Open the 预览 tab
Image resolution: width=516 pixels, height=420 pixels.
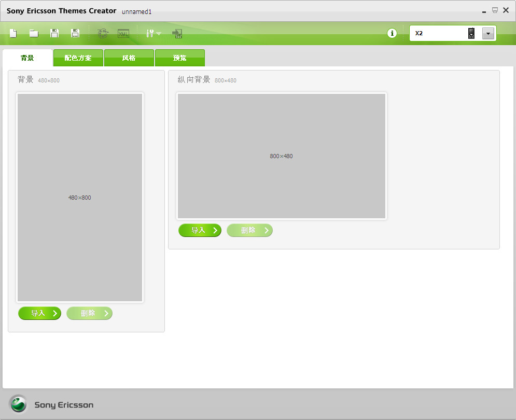[180, 58]
